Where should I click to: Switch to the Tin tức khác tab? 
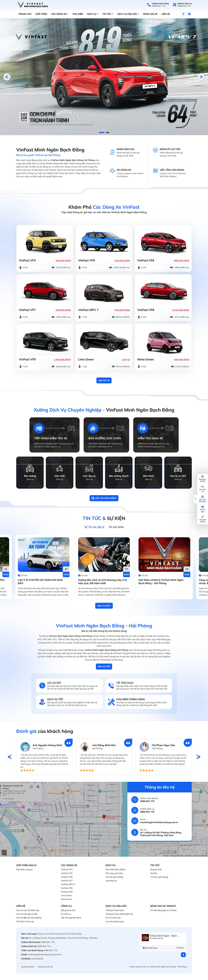[116, 527]
